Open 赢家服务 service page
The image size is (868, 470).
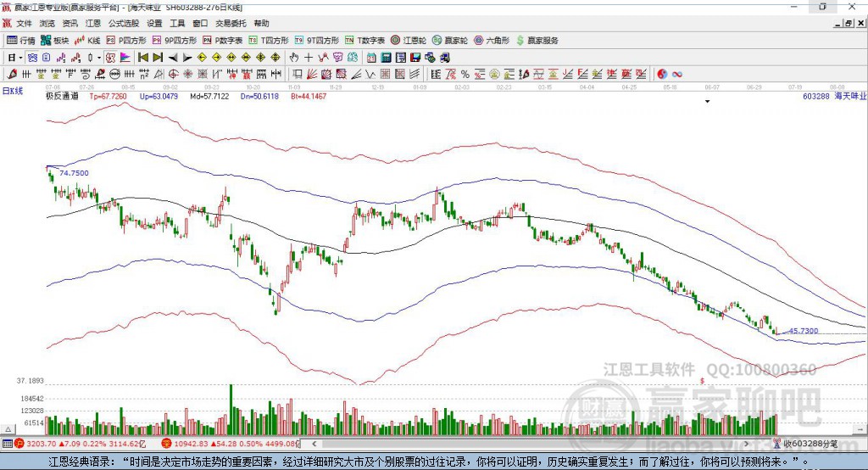[x=537, y=41]
